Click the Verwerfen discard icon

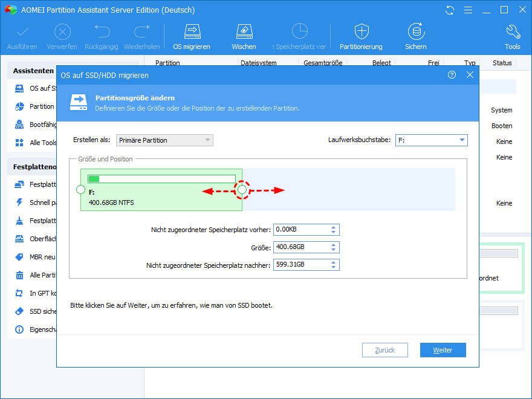click(62, 32)
